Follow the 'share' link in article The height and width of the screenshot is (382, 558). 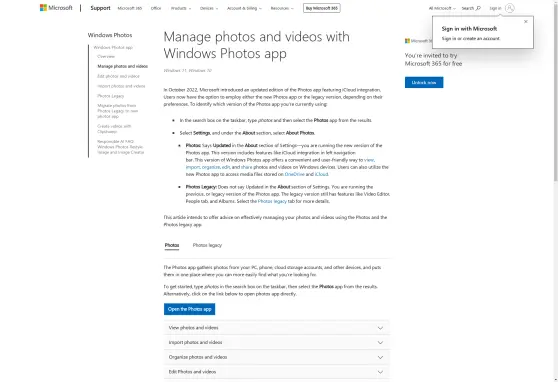pyautogui.click(x=246, y=167)
